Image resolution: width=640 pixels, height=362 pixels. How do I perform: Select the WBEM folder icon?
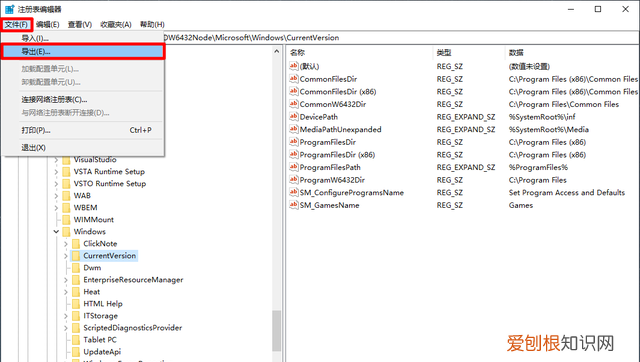[66, 208]
